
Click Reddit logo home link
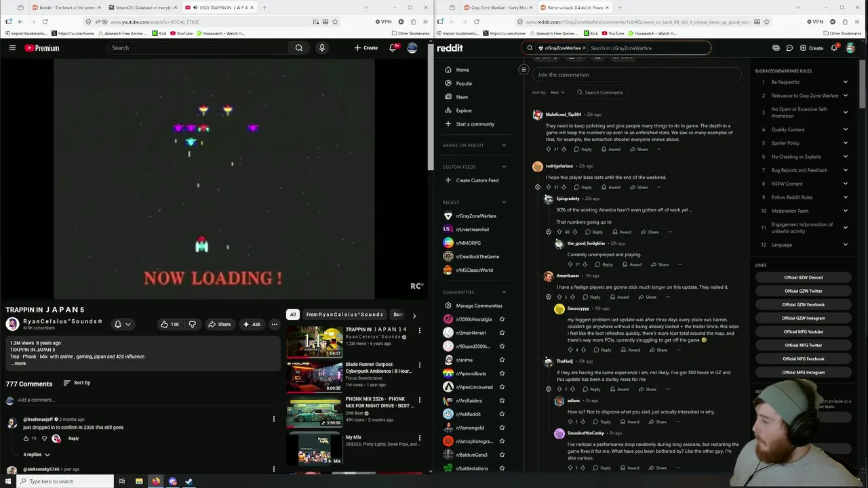point(450,48)
